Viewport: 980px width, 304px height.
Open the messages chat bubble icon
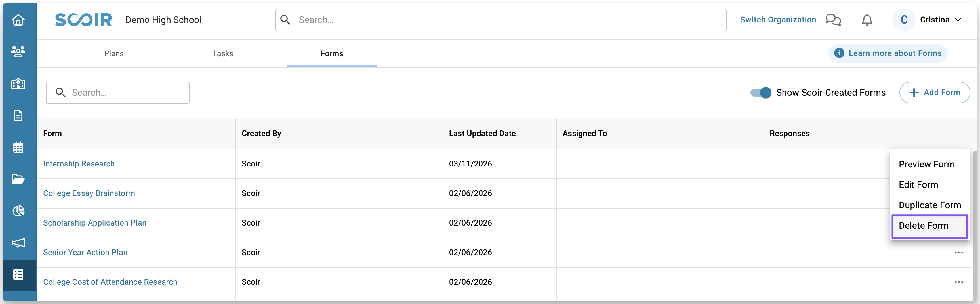[x=833, y=20]
